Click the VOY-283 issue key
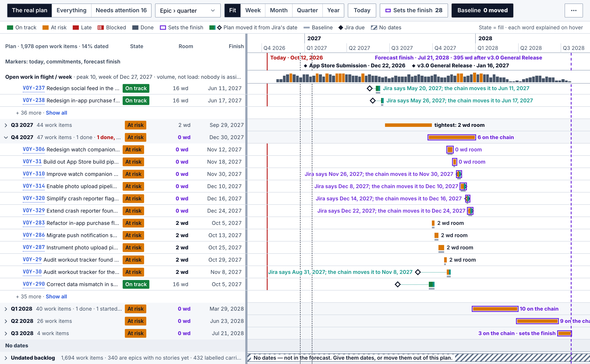The height and width of the screenshot is (364, 590). click(34, 223)
